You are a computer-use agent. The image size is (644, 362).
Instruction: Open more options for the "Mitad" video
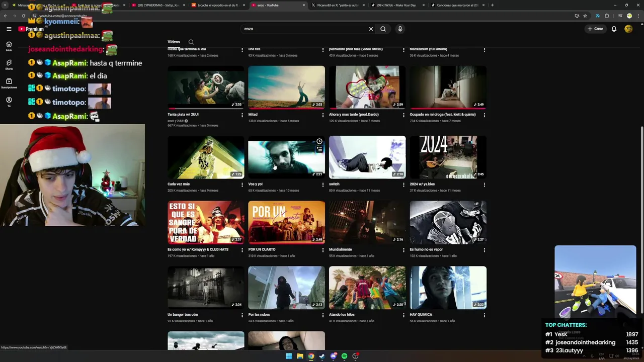coord(323,115)
